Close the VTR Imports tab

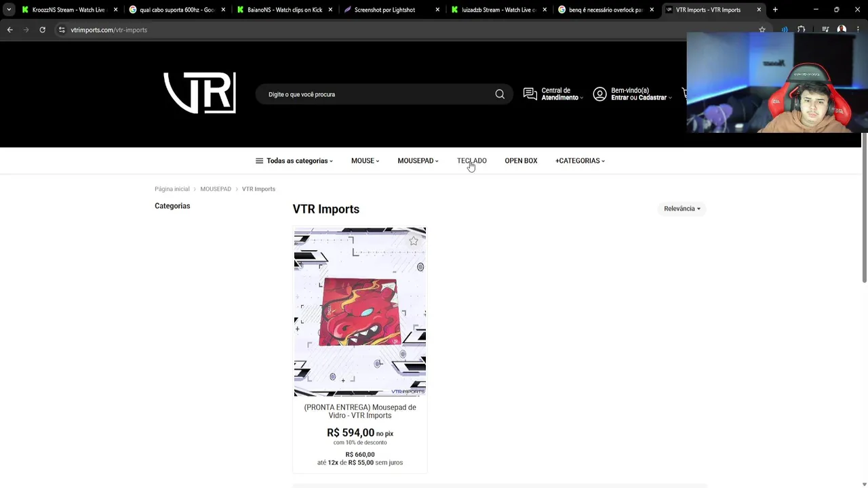[x=759, y=9]
